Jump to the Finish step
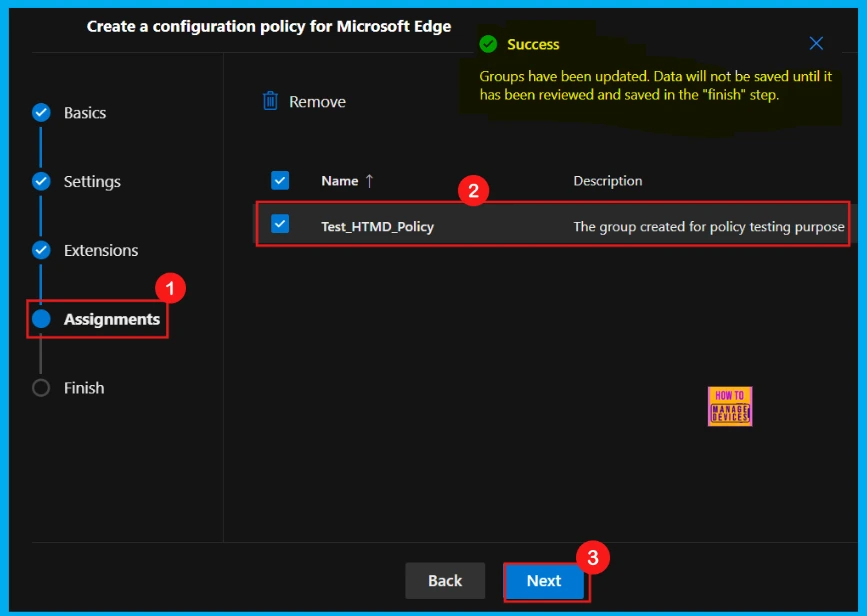The image size is (867, 616). [83, 388]
